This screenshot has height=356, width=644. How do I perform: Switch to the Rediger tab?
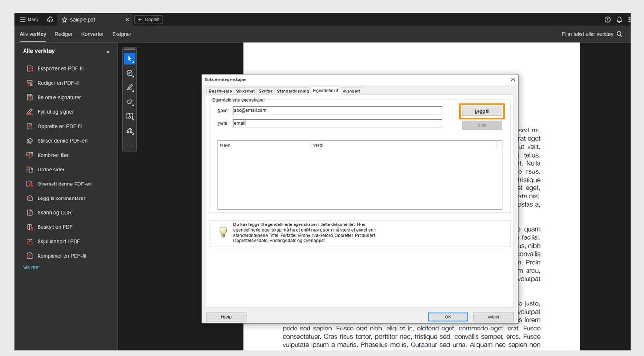coord(64,34)
